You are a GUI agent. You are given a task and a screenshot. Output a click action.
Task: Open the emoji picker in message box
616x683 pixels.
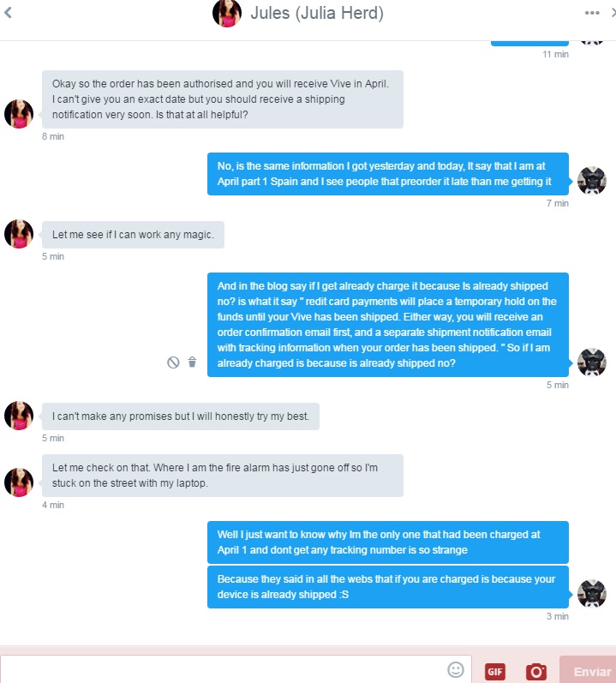click(x=456, y=669)
